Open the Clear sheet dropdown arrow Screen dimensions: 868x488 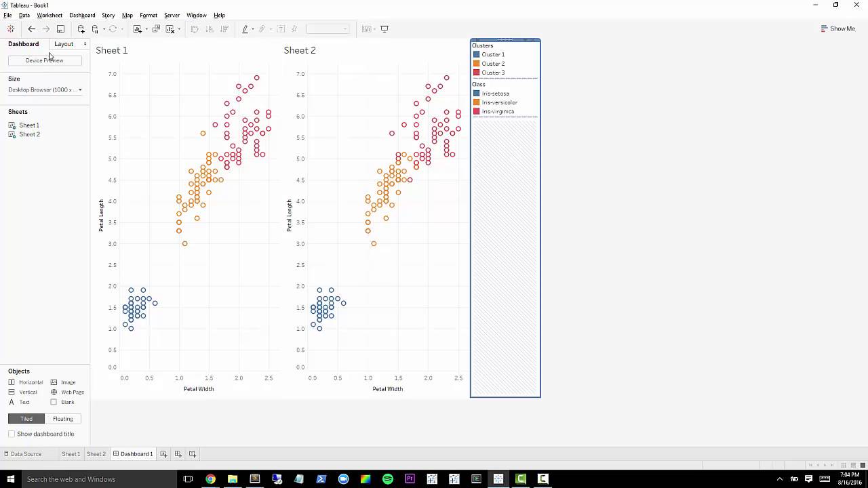179,29
